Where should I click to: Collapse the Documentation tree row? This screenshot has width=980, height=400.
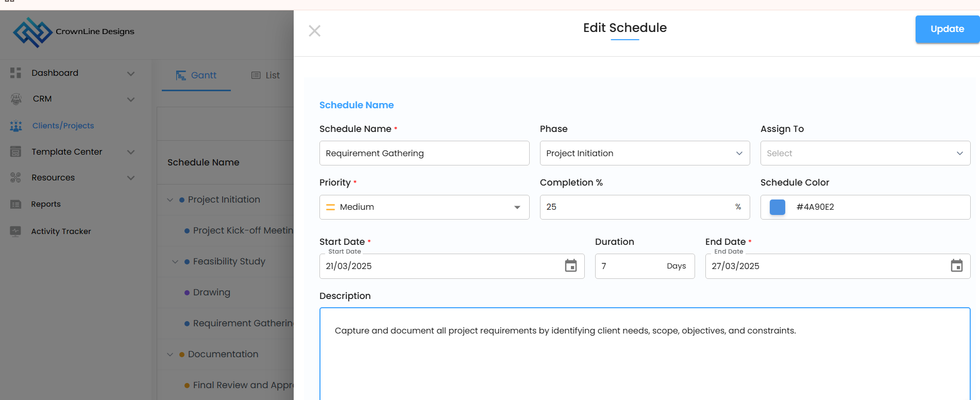click(x=170, y=355)
